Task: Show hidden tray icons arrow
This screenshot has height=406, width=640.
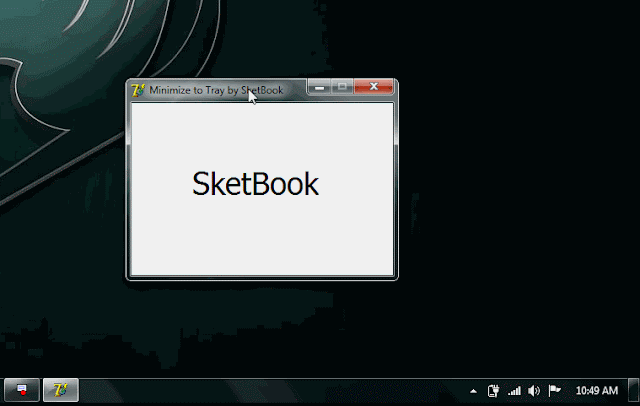Action: pos(473,391)
